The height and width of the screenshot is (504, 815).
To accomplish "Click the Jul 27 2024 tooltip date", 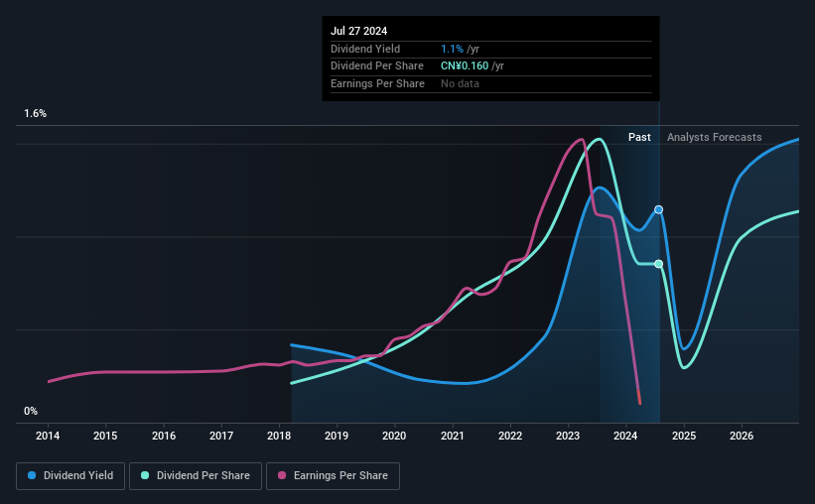I will pos(359,31).
